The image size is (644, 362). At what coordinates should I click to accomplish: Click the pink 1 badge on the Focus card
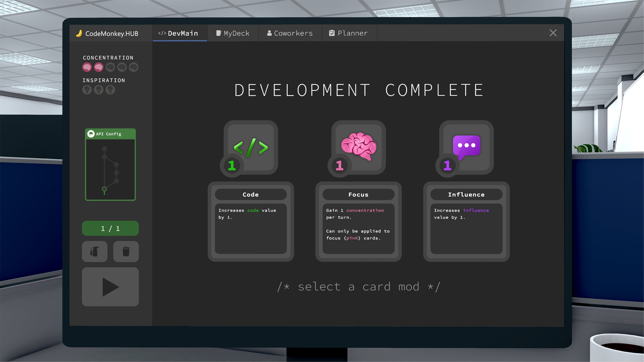338,165
